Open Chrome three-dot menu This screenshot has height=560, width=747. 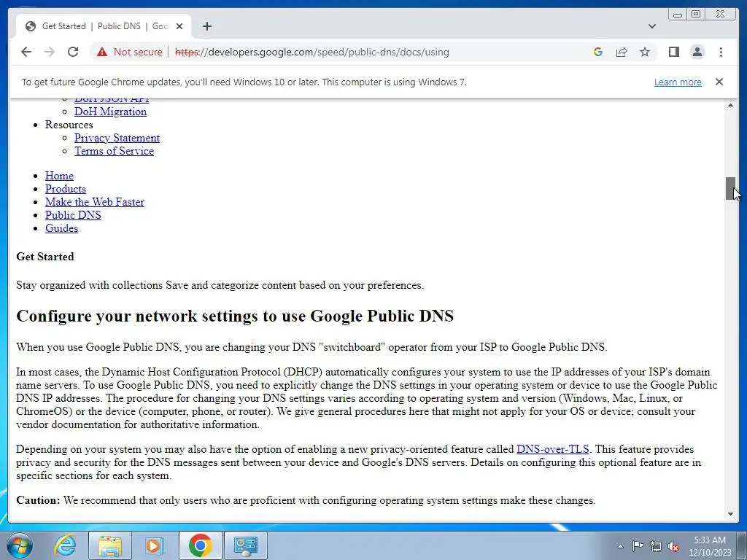721,52
